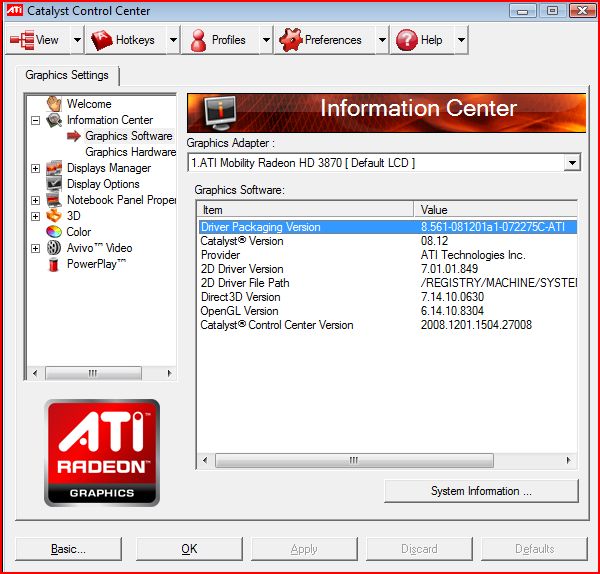Click the value 6.14.10.8304
Screen dimensions: 600x574
click(452, 311)
